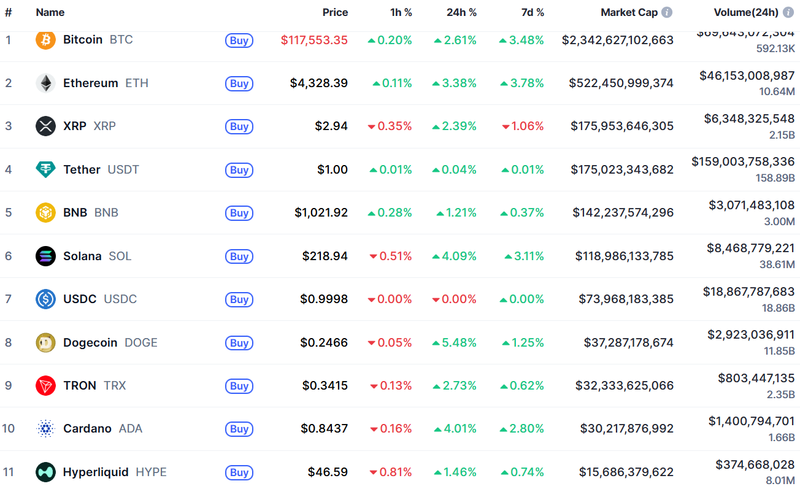Click the Dogecoin logo icon
800x489 pixels.
[46, 342]
